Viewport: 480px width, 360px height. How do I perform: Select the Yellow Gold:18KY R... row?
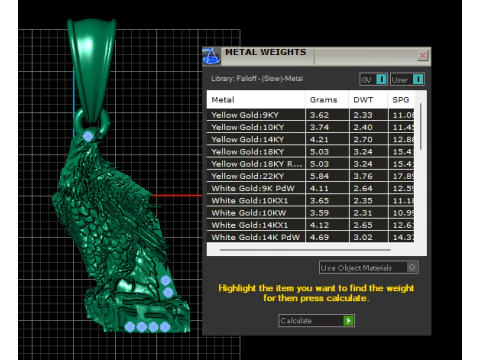click(310, 164)
